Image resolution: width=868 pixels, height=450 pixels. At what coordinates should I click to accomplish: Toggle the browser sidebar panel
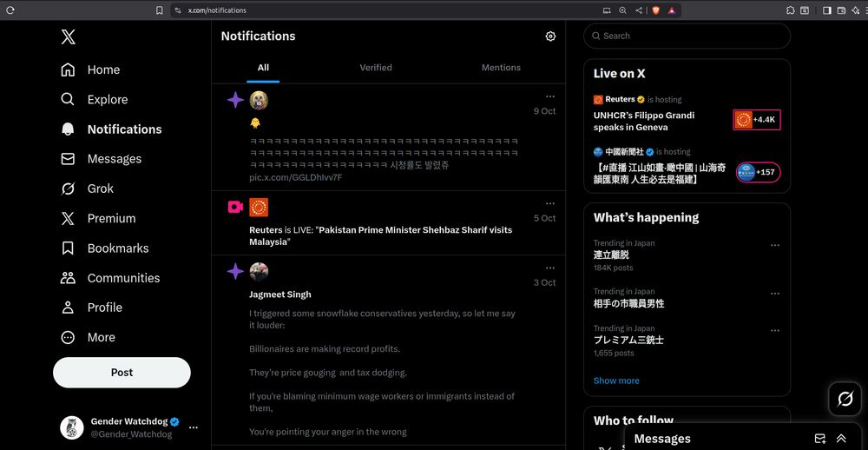coord(827,10)
